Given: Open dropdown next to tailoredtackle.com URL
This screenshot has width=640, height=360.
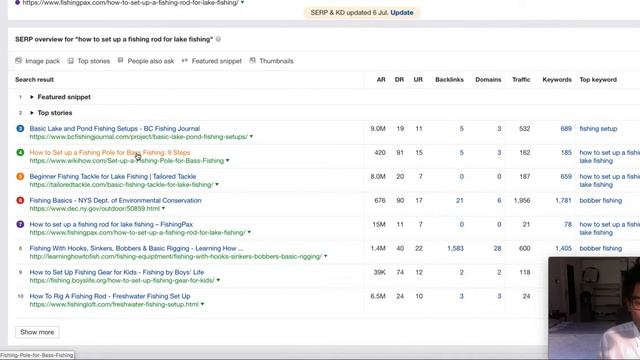Looking at the screenshot, I should point(217,184).
